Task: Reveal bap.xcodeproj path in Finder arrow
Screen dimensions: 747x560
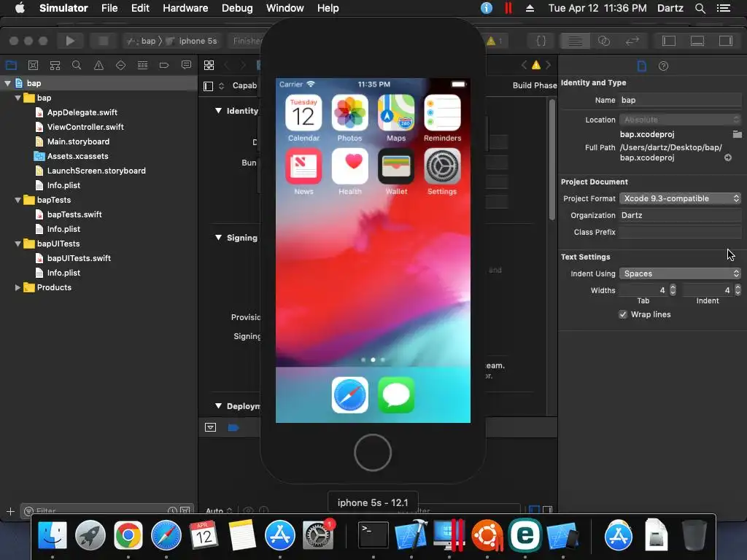Action: 728,157
